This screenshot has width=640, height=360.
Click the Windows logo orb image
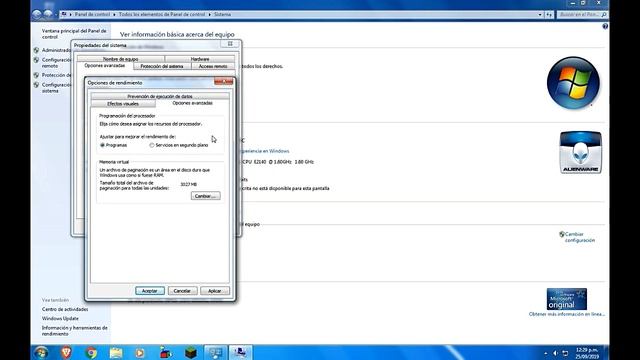pos(573,83)
